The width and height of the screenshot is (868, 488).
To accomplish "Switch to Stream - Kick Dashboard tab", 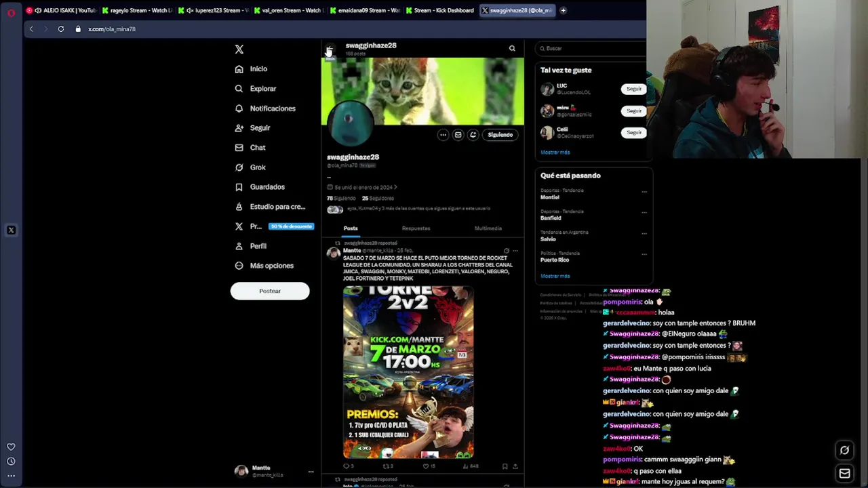I will coord(441,10).
